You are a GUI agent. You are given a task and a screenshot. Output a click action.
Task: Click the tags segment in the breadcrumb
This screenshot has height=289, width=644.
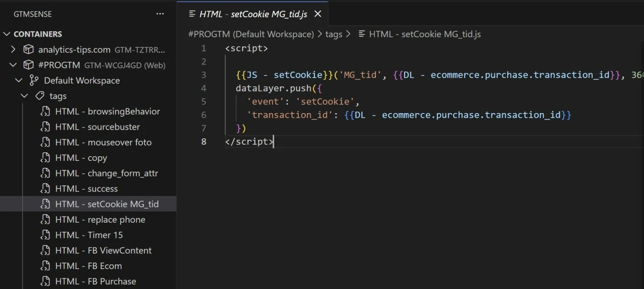(334, 34)
